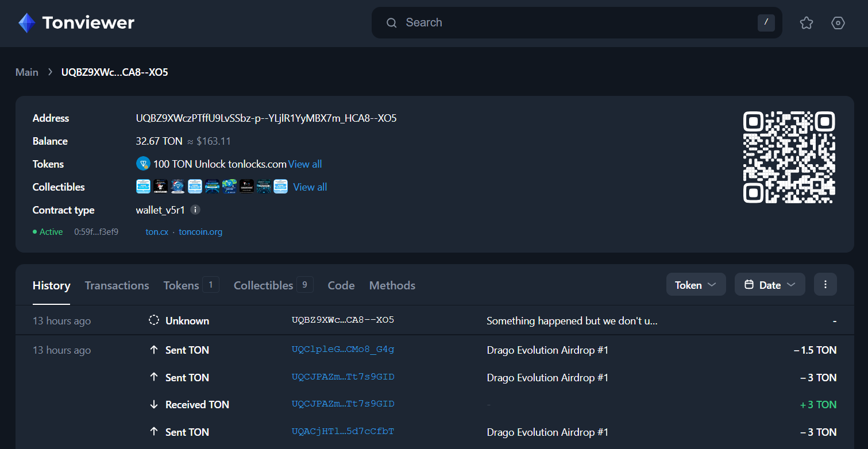The height and width of the screenshot is (449, 868).
Task: Click the $163.11 USD balance estimate
Action: click(214, 141)
